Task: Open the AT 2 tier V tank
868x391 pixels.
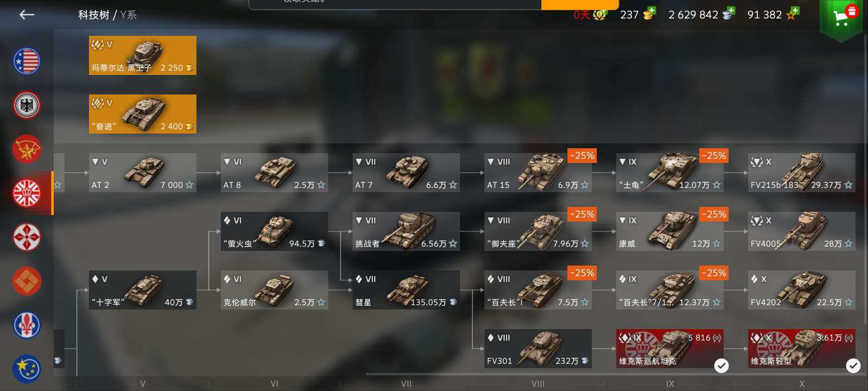Action: pyautogui.click(x=143, y=173)
